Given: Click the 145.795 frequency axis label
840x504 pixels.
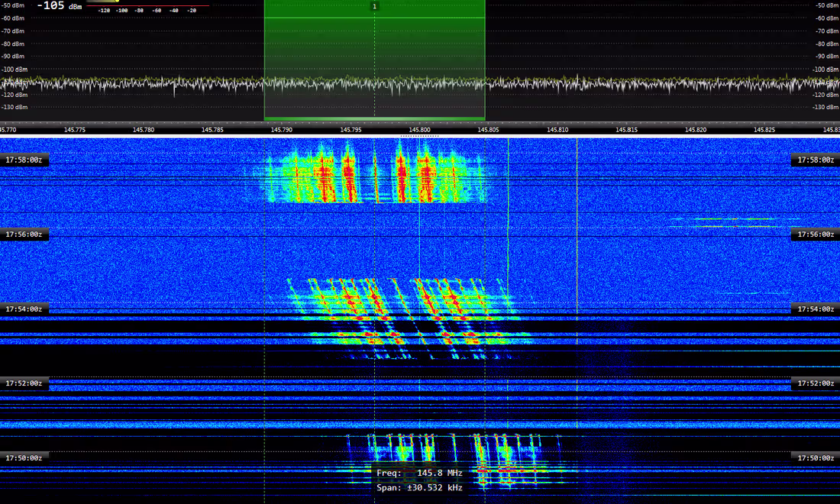Looking at the screenshot, I should (351, 130).
